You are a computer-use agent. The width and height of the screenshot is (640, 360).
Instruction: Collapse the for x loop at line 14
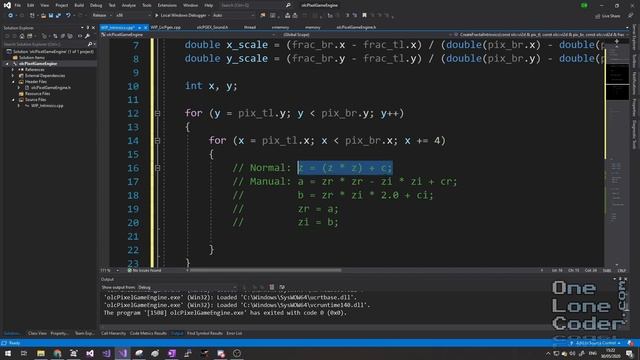coord(158,141)
